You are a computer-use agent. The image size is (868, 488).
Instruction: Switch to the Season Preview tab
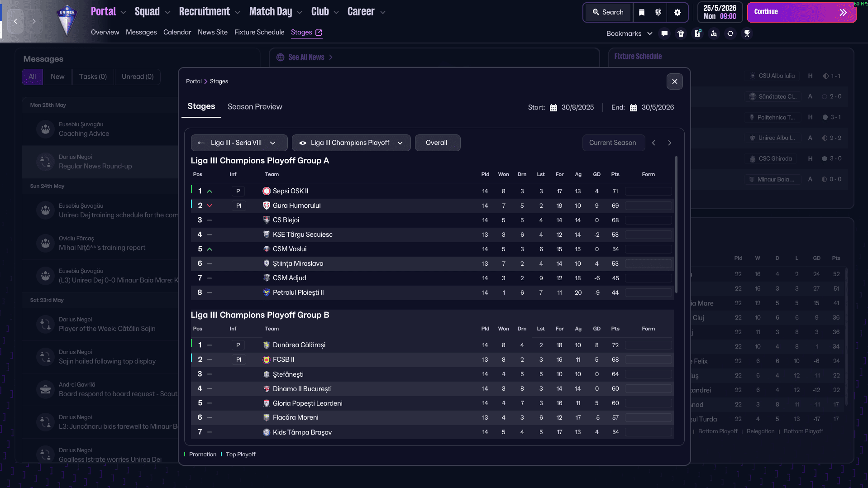[255, 107]
